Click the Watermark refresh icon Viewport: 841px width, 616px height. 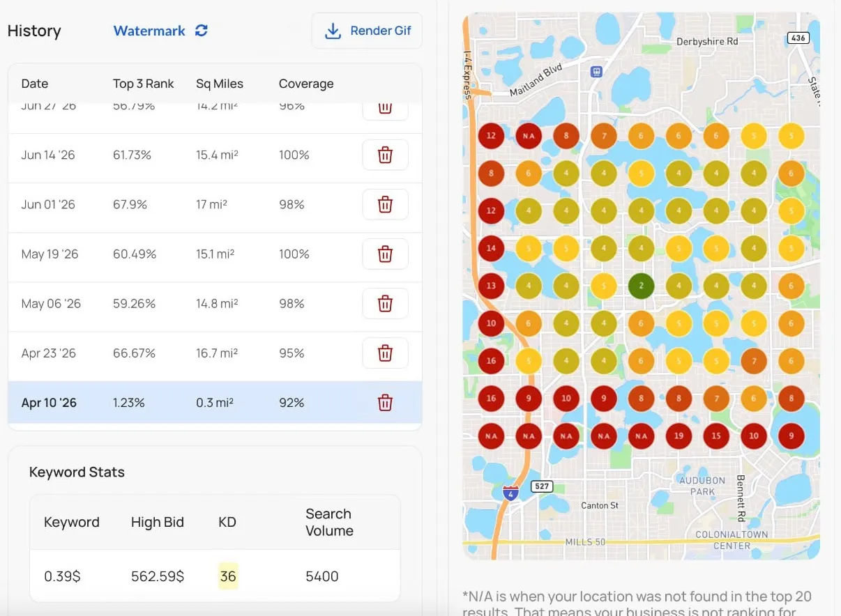pyautogui.click(x=202, y=31)
